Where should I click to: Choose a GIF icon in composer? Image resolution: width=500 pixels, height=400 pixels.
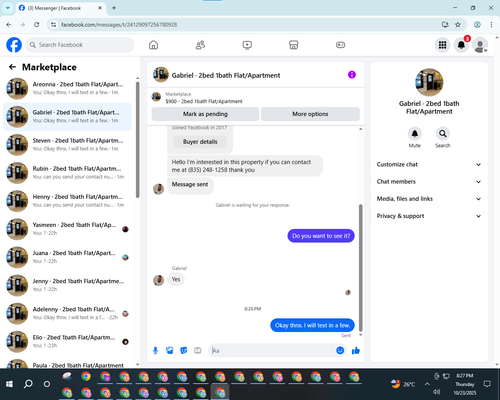pyautogui.click(x=198, y=350)
